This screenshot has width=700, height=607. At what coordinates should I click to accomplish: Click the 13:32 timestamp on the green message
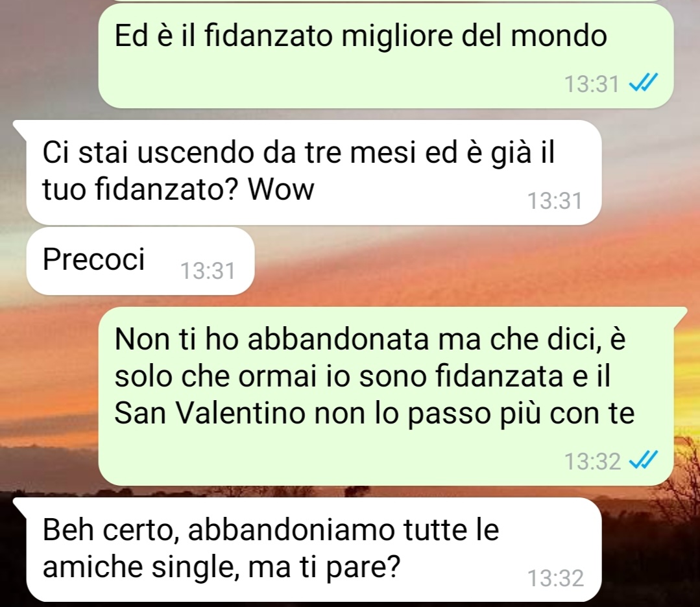(x=592, y=461)
